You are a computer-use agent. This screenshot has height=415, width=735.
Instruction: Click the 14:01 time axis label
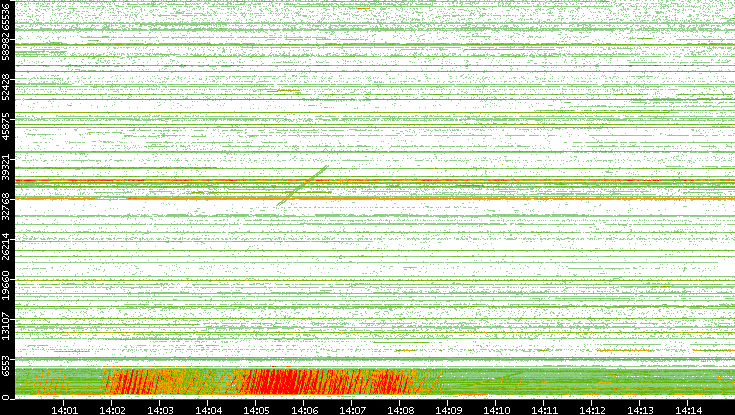click(65, 409)
